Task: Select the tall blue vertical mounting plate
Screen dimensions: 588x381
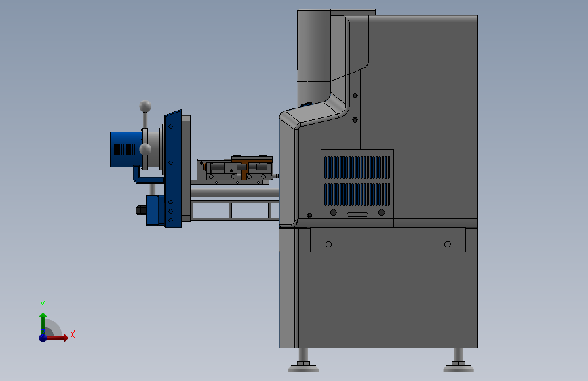Action: coord(173,168)
